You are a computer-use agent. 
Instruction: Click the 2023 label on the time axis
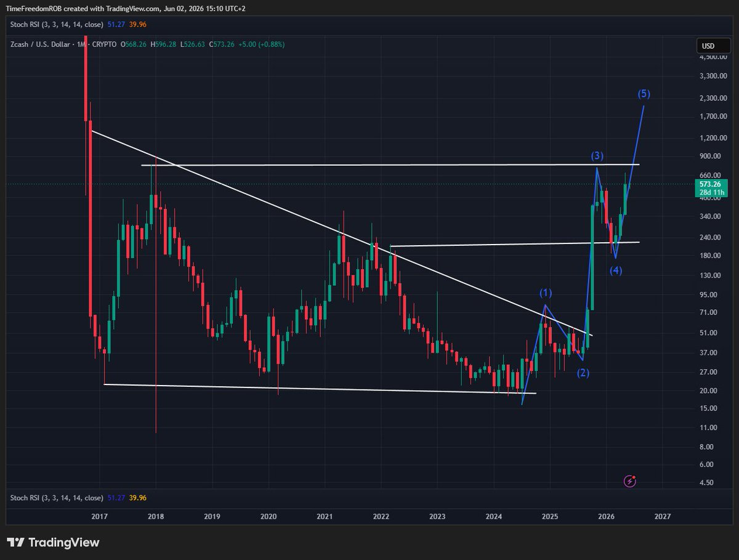[x=437, y=516]
